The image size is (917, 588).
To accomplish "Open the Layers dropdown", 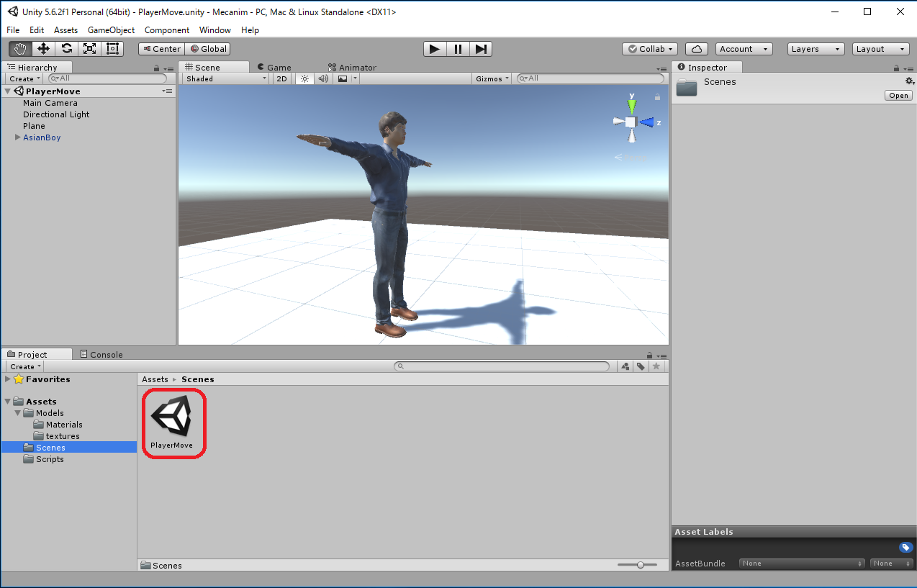I will click(x=816, y=49).
